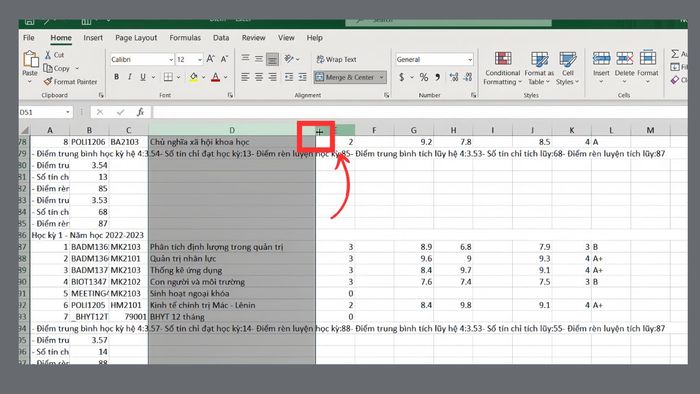
Task: Apply Accounting dollar format
Action: pyautogui.click(x=401, y=77)
